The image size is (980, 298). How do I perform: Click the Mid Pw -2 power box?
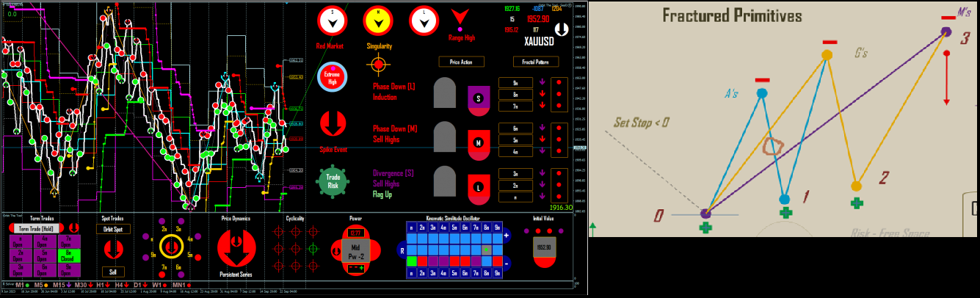pyautogui.click(x=355, y=250)
